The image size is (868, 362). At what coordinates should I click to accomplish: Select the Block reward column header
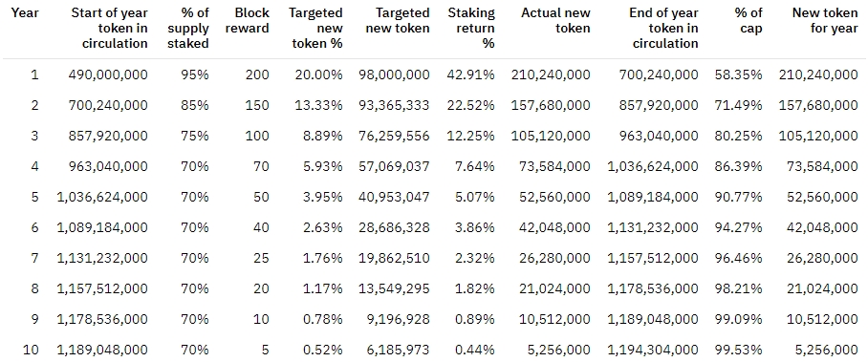coord(248,20)
